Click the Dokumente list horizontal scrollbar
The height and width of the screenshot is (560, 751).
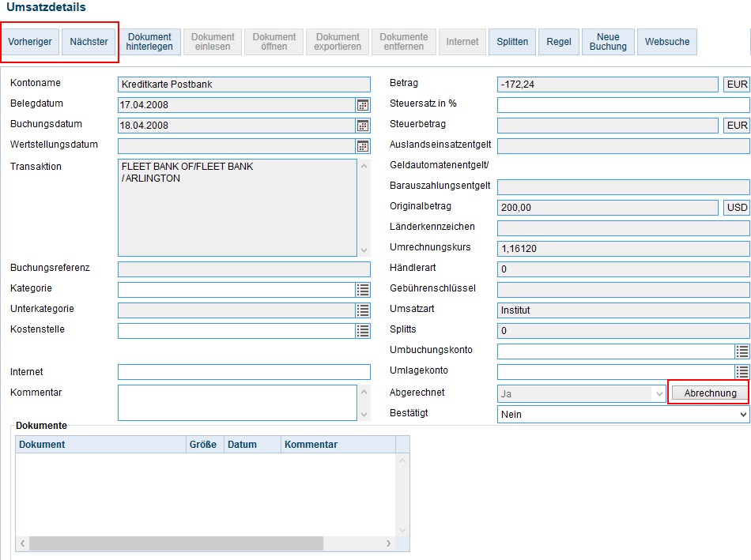point(175,543)
